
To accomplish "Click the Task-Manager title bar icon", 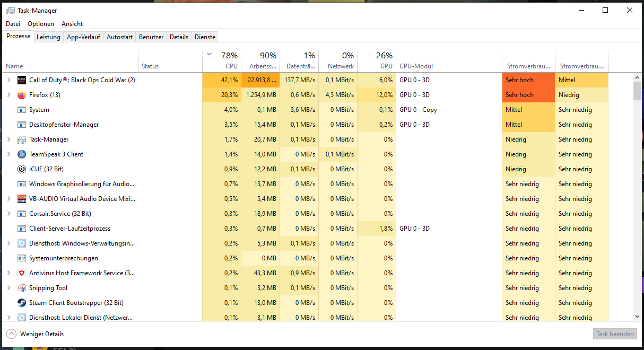I will point(11,10).
